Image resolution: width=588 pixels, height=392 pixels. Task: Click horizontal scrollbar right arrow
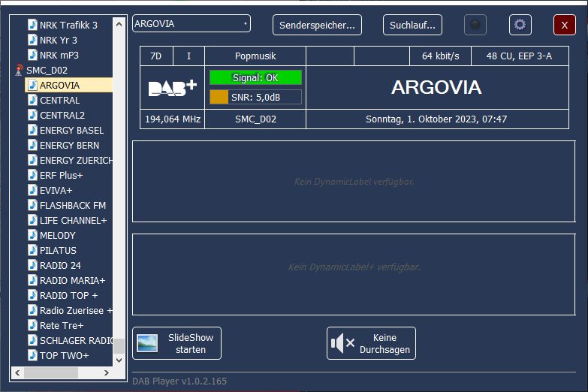[107, 373]
